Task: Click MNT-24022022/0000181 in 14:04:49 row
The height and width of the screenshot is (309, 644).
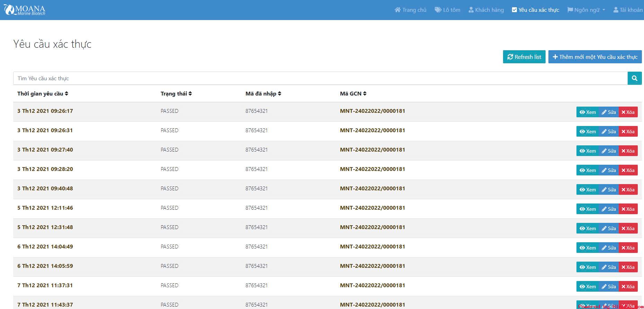Action: tap(372, 247)
